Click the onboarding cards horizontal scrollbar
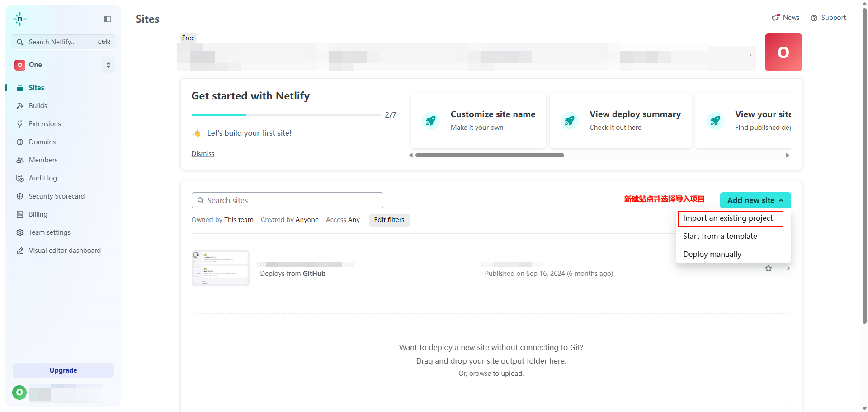Screen dimensions: 868x412 click(x=489, y=155)
